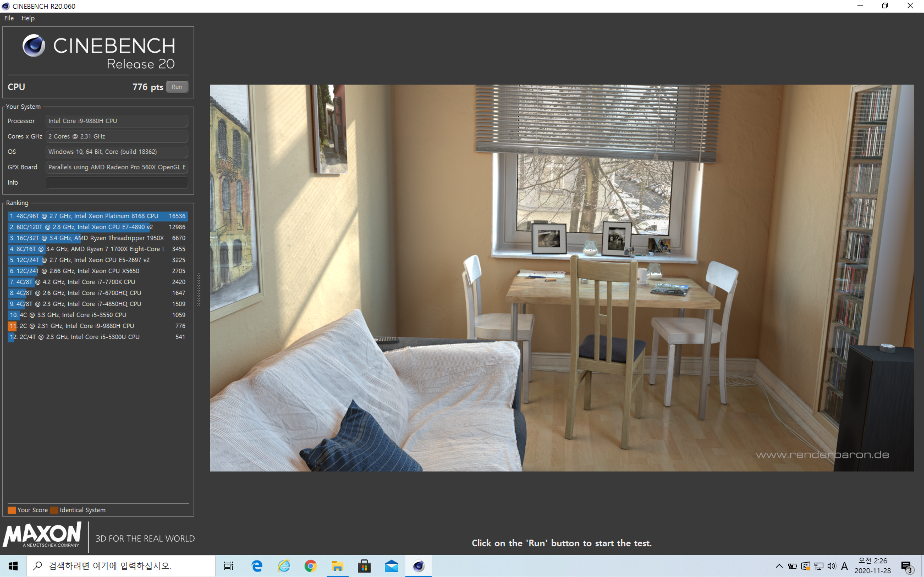Image resolution: width=924 pixels, height=577 pixels.
Task: Open File Explorer folder icon
Action: [x=337, y=566]
